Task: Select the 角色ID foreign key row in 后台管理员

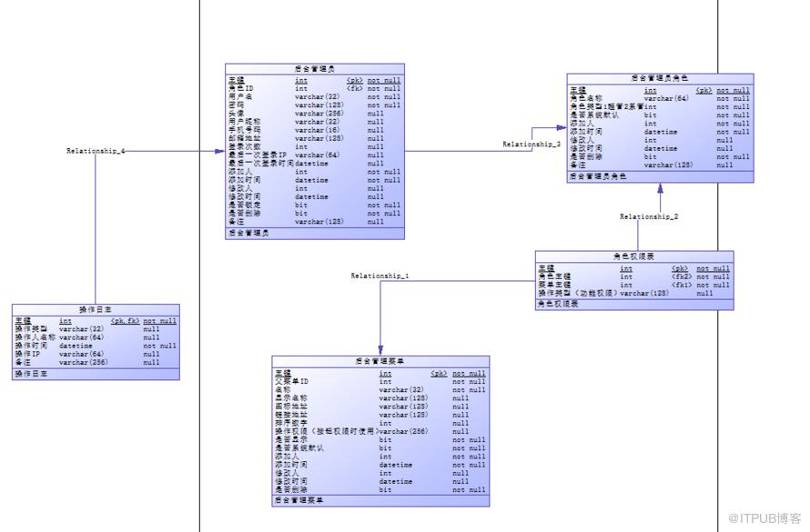Action: point(315,89)
